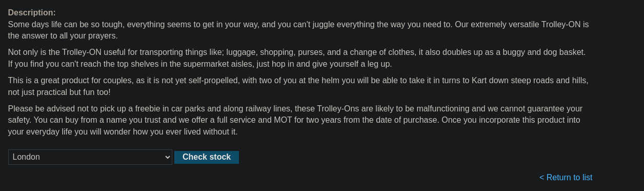Viewport: 644px width, 191px height.
Task: Click the paragraph starting 'Please be advised'
Action: [x=295, y=120]
